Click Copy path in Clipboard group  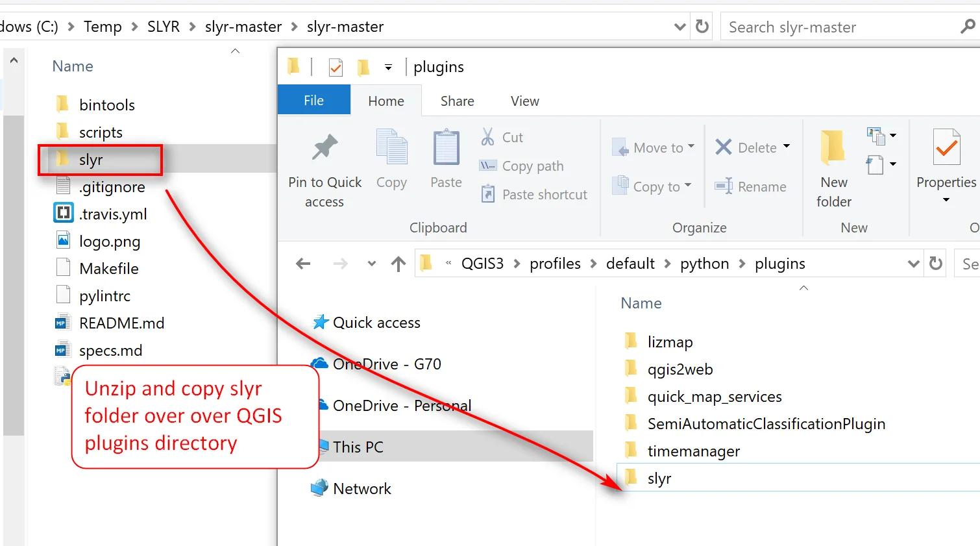pos(521,166)
